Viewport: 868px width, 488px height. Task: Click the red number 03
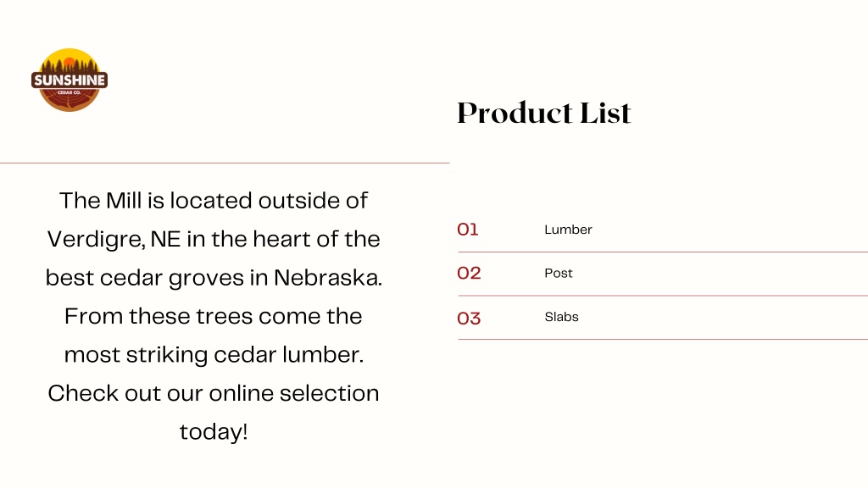[469, 319]
